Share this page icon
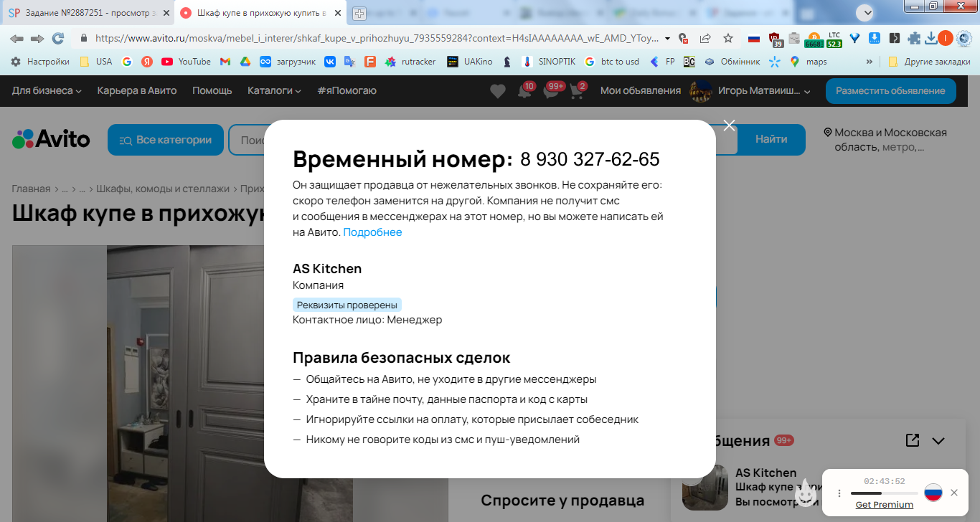980x522 pixels. pyautogui.click(x=705, y=38)
